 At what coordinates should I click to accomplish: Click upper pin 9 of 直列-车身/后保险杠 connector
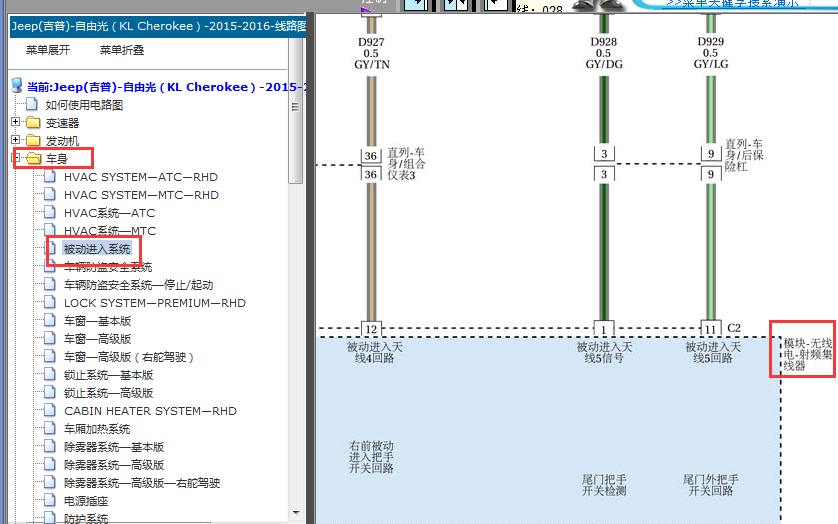(x=711, y=153)
